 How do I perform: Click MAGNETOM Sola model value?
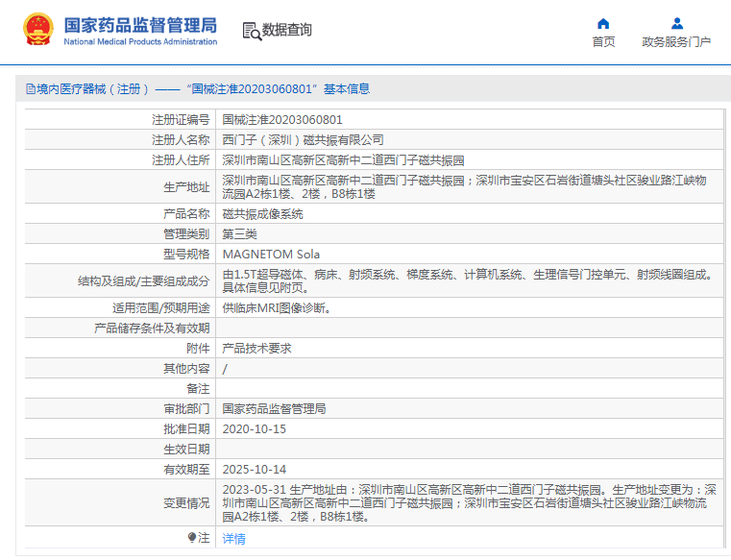click(271, 255)
